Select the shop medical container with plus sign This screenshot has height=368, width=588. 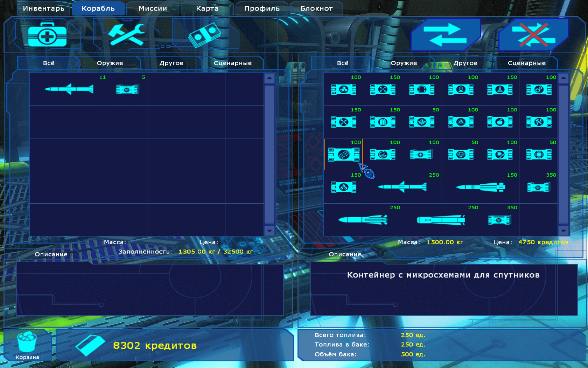point(422,155)
